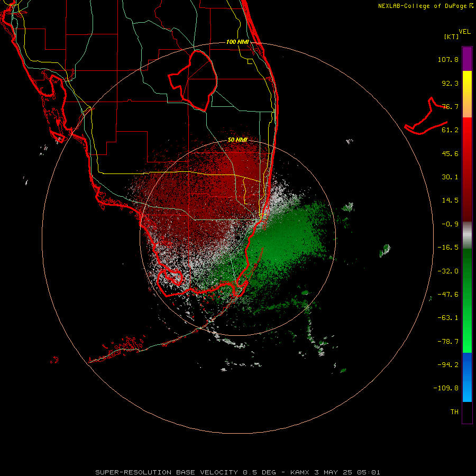Click the NEXLAB-College of DuPage title text
The image size is (476, 476).
pyautogui.click(x=422, y=6)
